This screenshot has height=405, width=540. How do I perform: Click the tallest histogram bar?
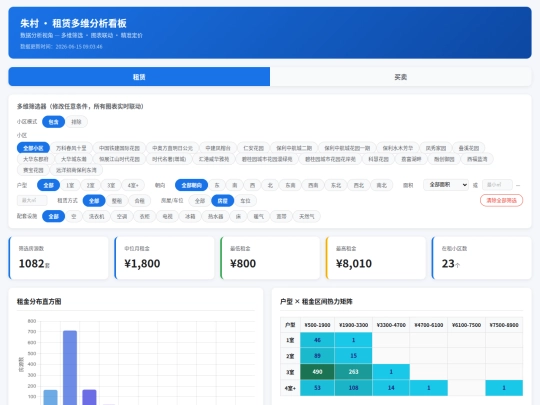pyautogui.click(x=70, y=368)
